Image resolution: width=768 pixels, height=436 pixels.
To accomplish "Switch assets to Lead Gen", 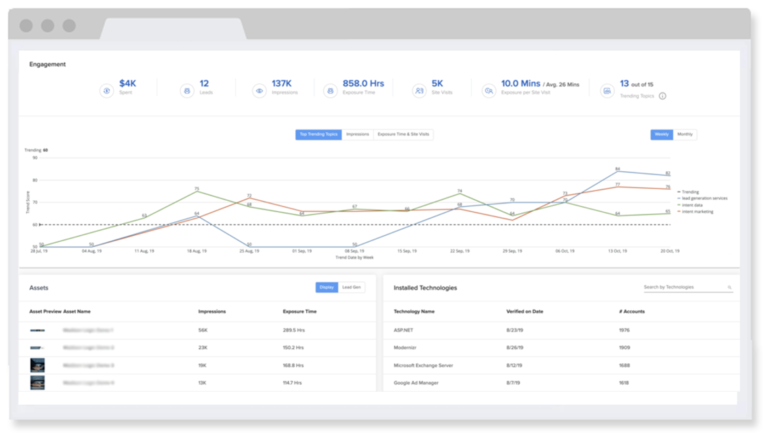I will pyautogui.click(x=352, y=288).
